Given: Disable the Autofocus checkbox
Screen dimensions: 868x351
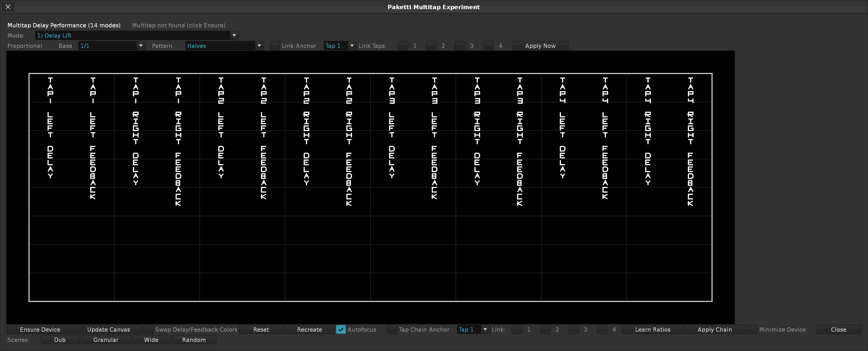Looking at the screenshot, I should 341,329.
